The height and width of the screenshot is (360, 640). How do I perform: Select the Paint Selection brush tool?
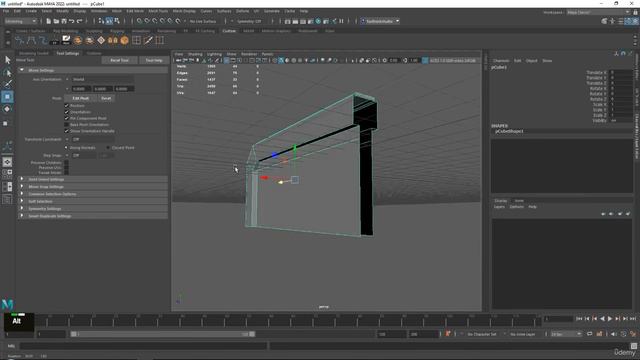tap(7, 84)
